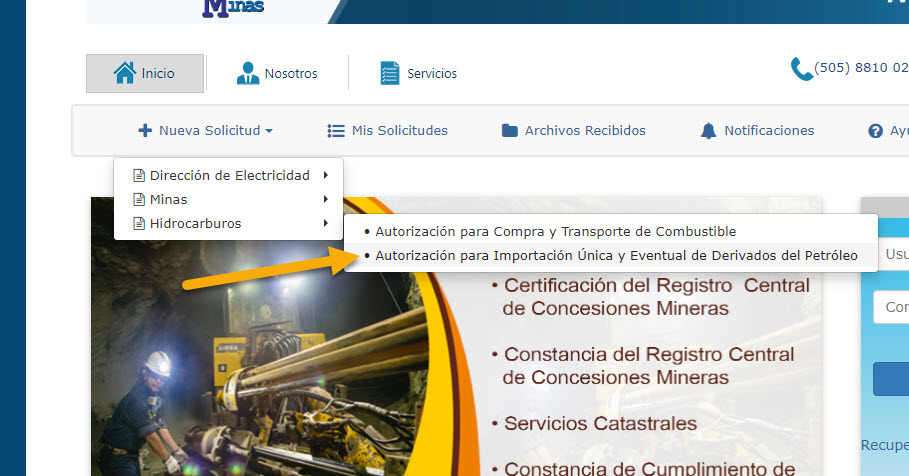Click the Minas logo in the header
This screenshot has width=909, height=476.
pos(233,8)
